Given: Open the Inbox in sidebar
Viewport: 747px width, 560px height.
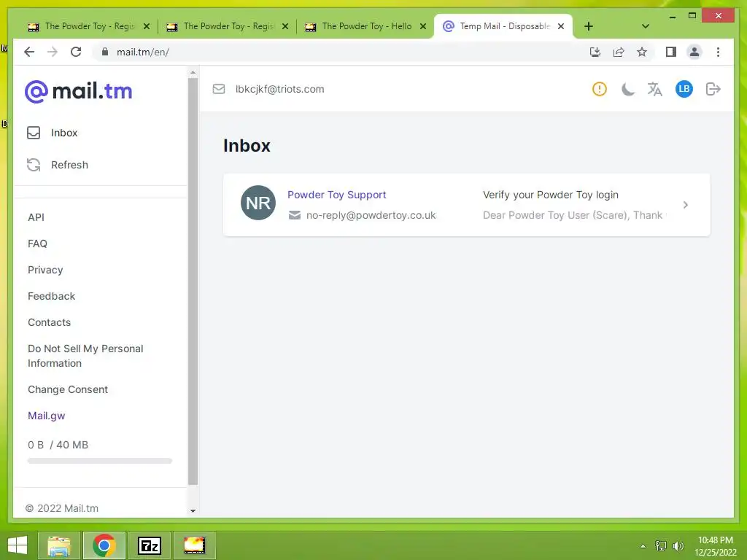Looking at the screenshot, I should pyautogui.click(x=53, y=133).
